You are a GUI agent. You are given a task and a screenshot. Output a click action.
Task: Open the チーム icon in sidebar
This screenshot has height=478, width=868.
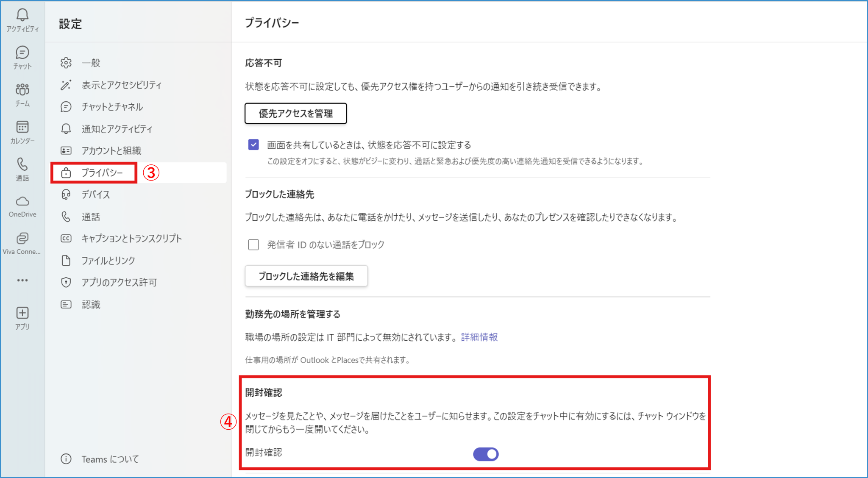click(x=22, y=94)
